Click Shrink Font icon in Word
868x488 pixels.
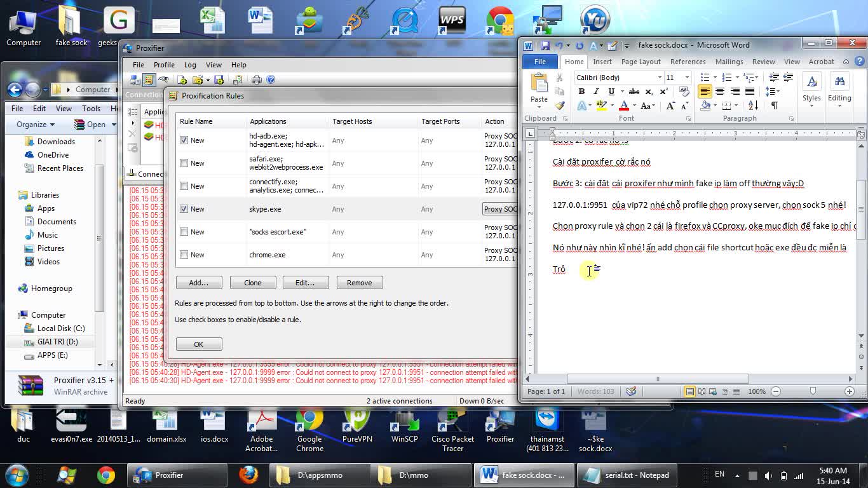point(685,106)
